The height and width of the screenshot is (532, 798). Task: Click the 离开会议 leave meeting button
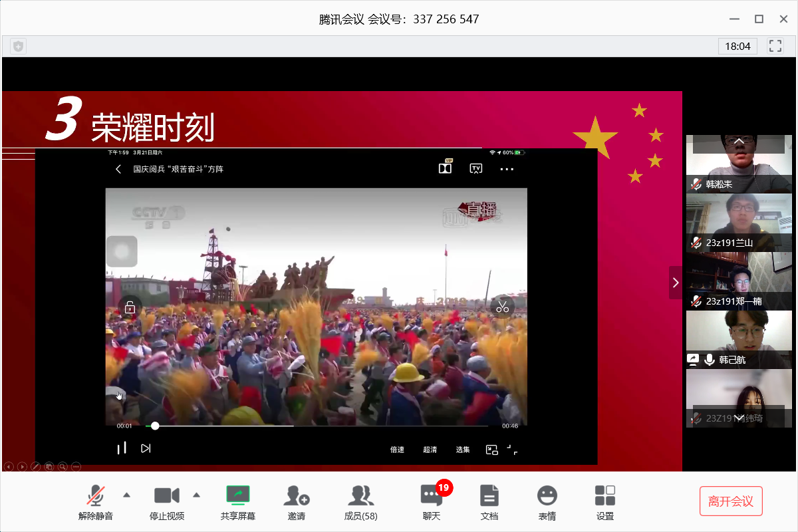click(731, 501)
